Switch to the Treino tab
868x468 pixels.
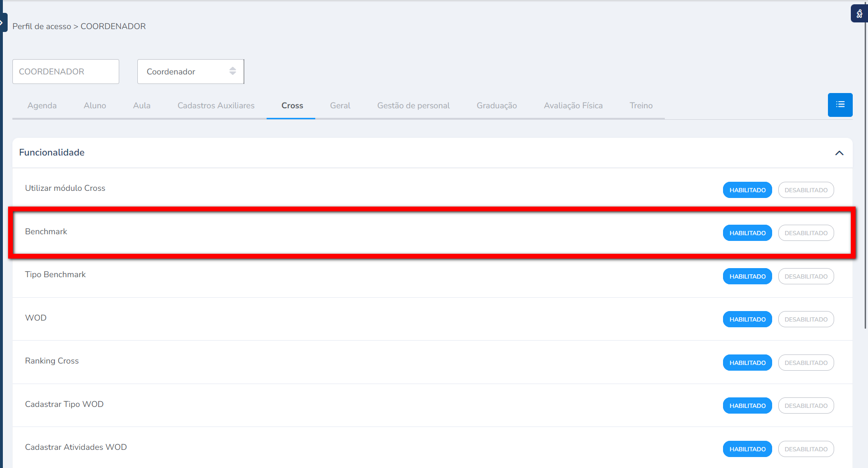(641, 105)
